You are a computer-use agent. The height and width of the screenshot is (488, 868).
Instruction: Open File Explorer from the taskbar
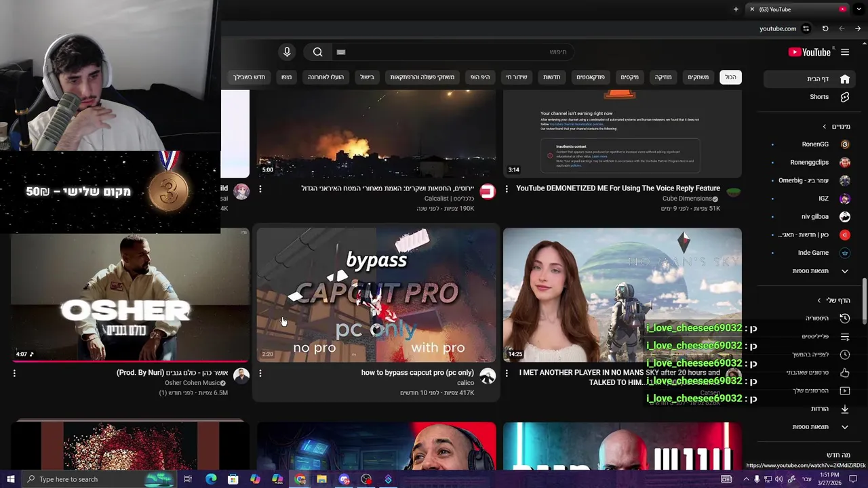click(x=322, y=479)
